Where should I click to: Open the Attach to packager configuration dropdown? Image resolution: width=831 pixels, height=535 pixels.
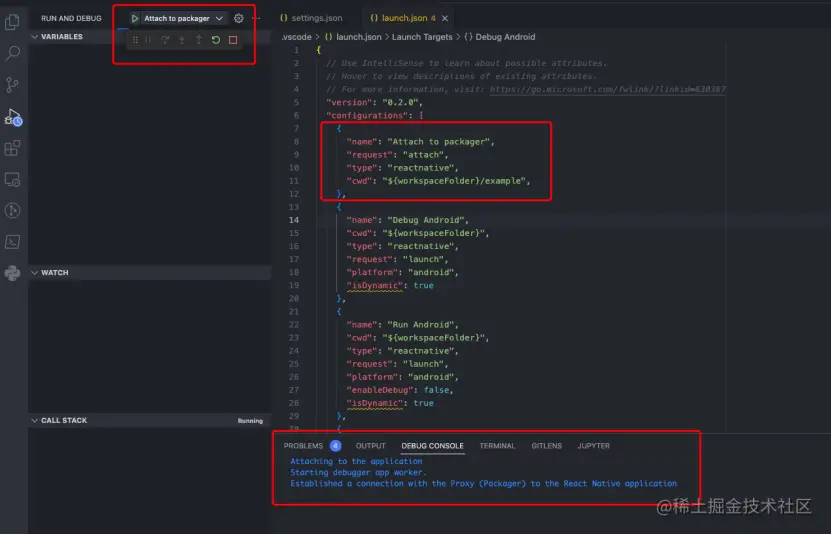click(x=183, y=19)
